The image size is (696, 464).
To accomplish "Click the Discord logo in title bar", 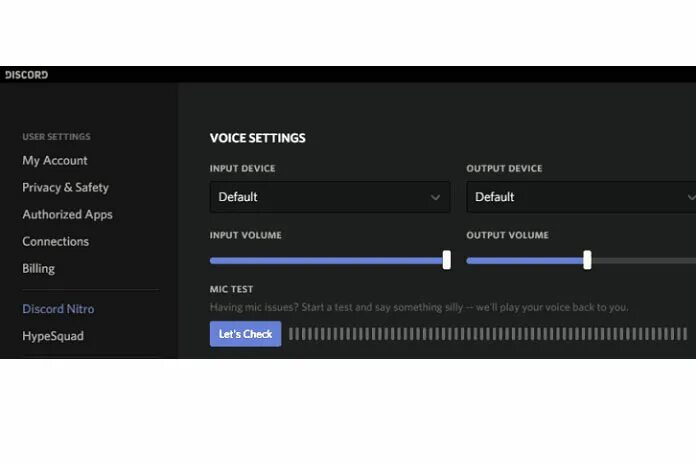I will (27, 75).
